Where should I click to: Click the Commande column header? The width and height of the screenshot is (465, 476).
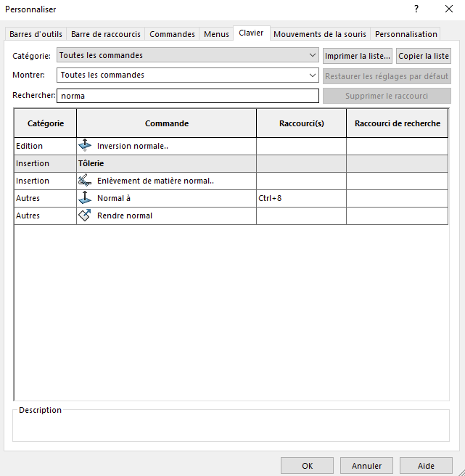[x=167, y=123]
